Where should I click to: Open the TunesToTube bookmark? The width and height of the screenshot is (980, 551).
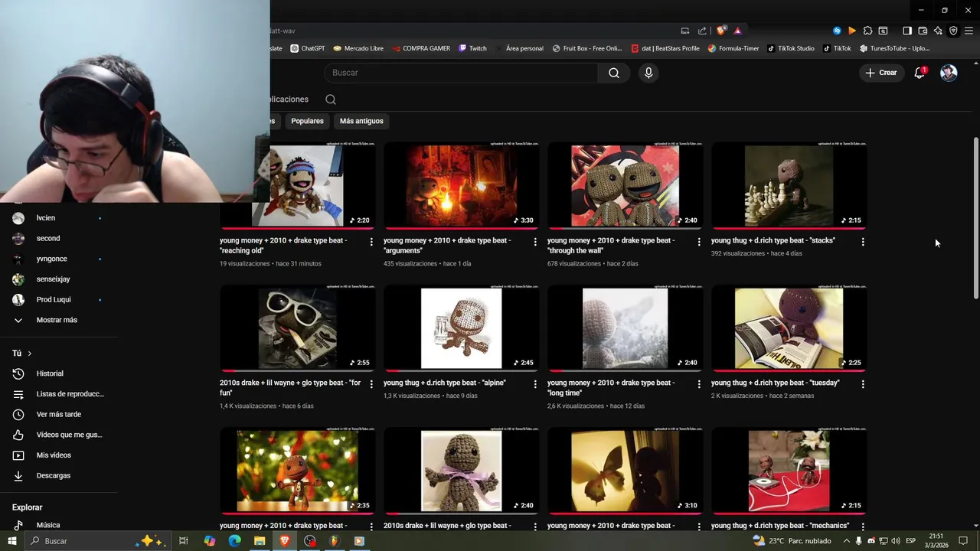coord(894,48)
